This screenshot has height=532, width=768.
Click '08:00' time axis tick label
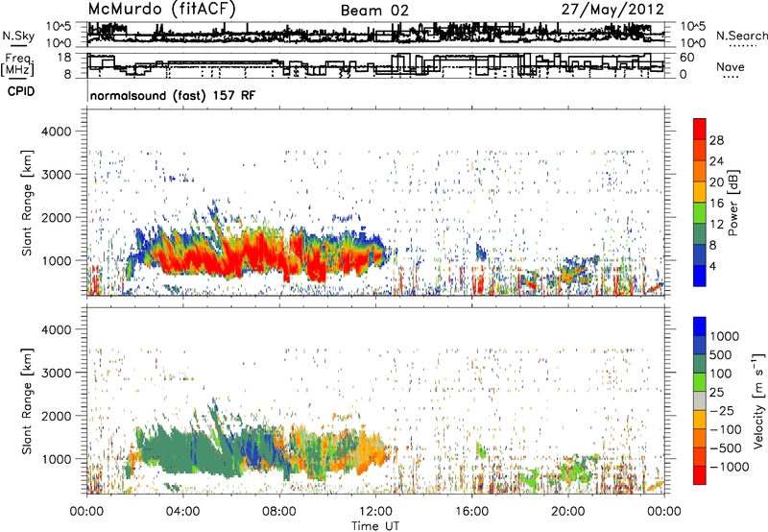(x=279, y=512)
